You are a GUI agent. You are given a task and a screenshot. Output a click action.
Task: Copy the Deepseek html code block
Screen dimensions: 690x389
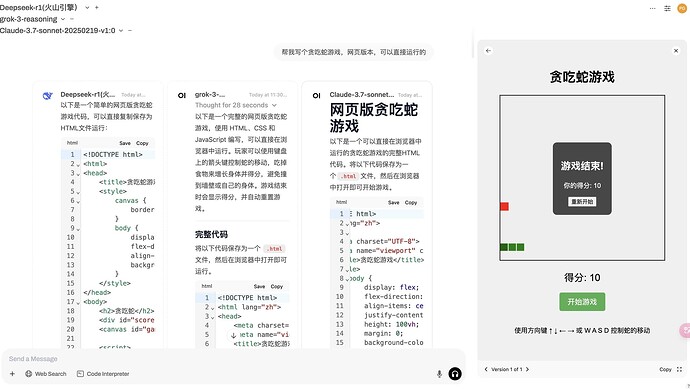point(142,143)
